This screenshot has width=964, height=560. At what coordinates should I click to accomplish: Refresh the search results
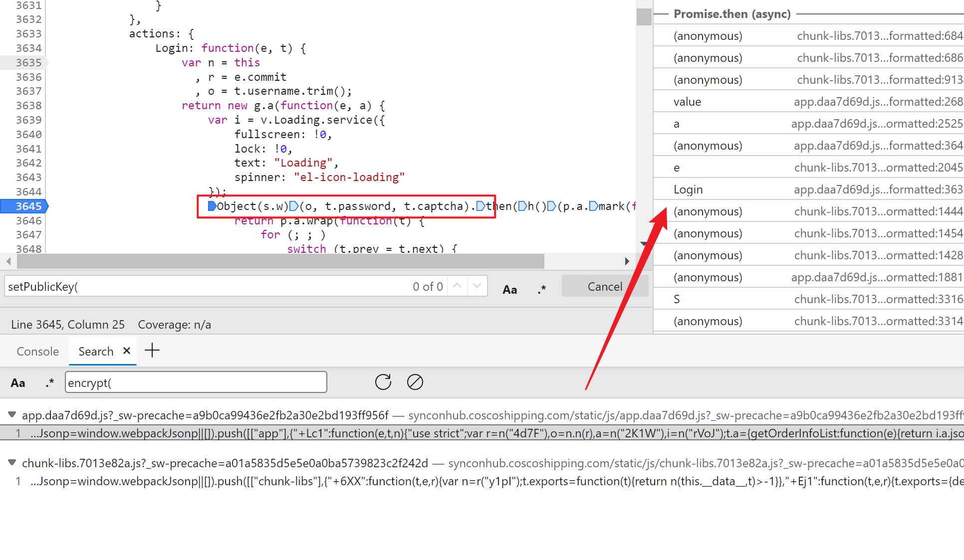point(383,382)
